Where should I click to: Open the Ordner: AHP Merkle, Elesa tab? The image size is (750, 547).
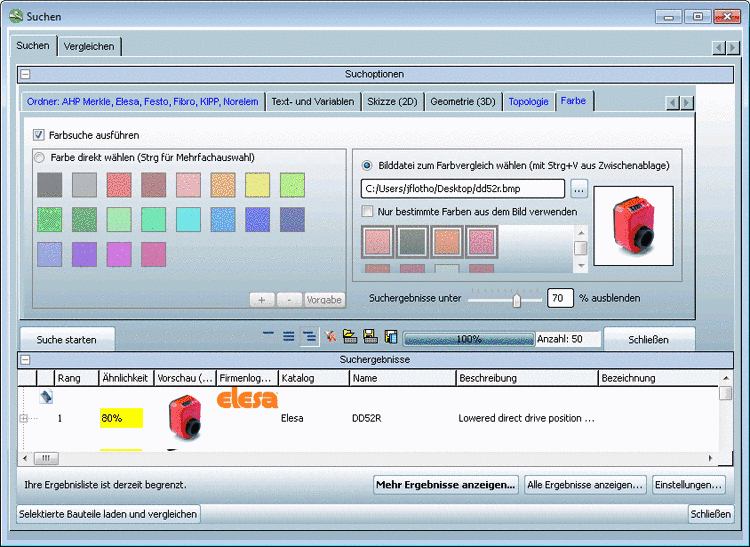tap(143, 101)
